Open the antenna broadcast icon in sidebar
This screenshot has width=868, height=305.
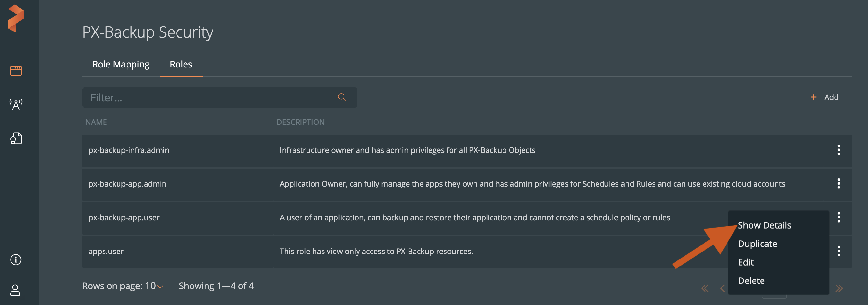pos(16,105)
